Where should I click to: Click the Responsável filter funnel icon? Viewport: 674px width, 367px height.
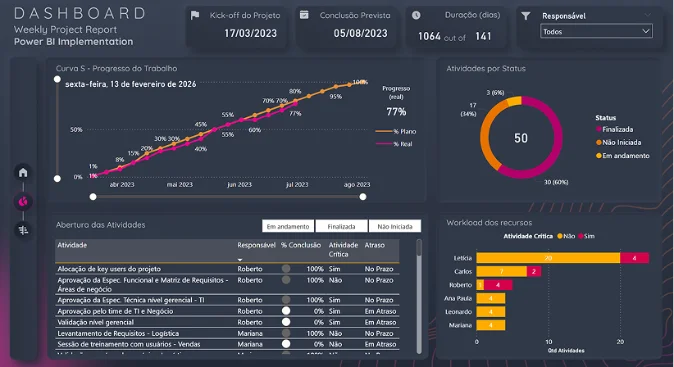[525, 16]
